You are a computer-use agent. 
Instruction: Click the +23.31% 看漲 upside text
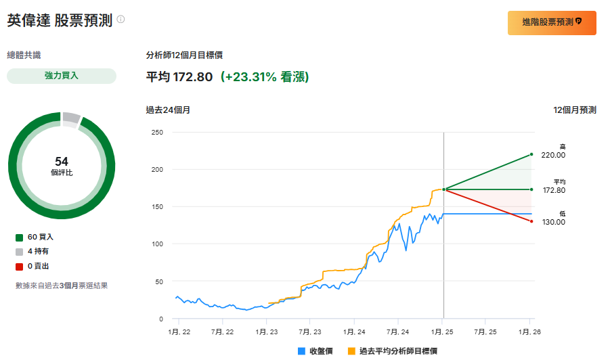265,77
